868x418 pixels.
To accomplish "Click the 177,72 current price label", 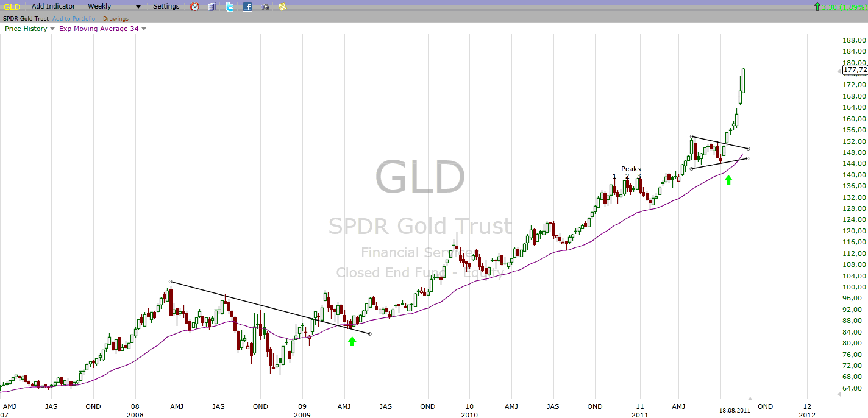I will pyautogui.click(x=855, y=70).
